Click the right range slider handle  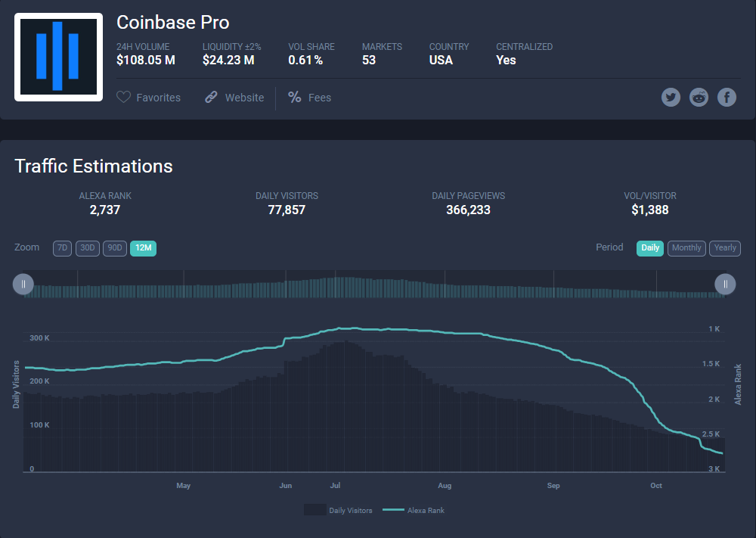(x=725, y=284)
